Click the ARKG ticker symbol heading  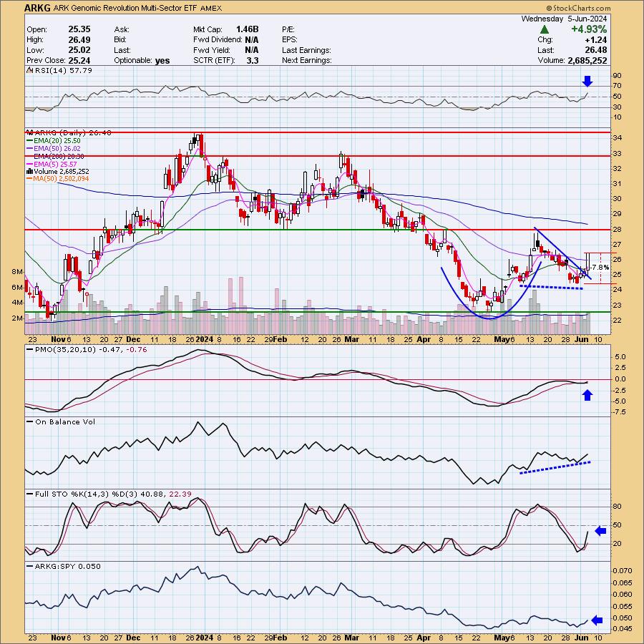(37, 8)
